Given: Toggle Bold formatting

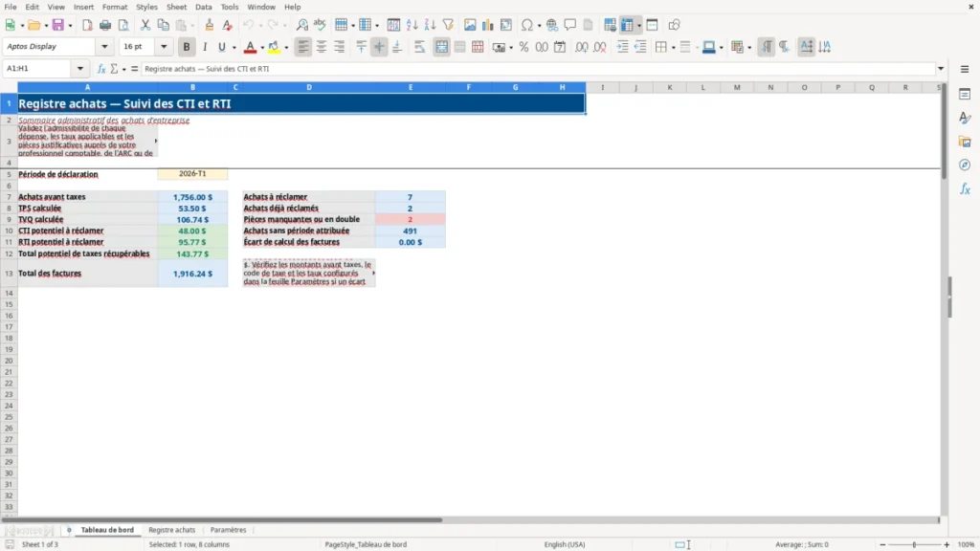Looking at the screenshot, I should coord(187,47).
